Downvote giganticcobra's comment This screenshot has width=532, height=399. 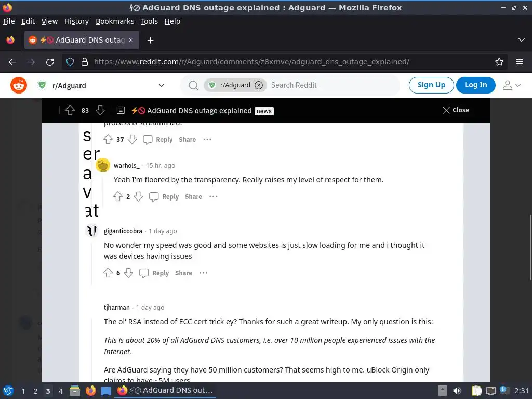click(128, 273)
